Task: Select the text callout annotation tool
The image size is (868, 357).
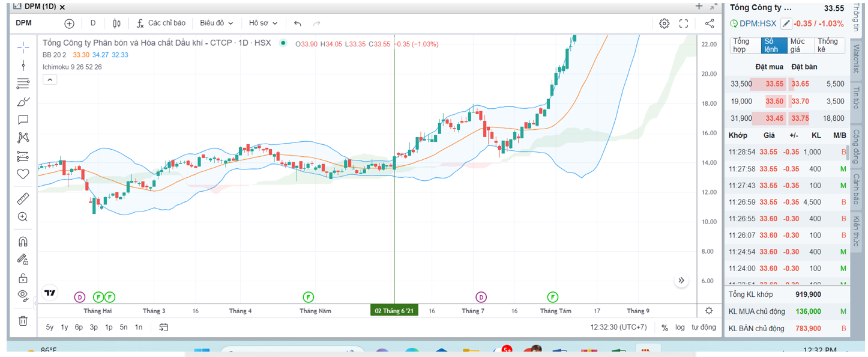Action: click(23, 120)
